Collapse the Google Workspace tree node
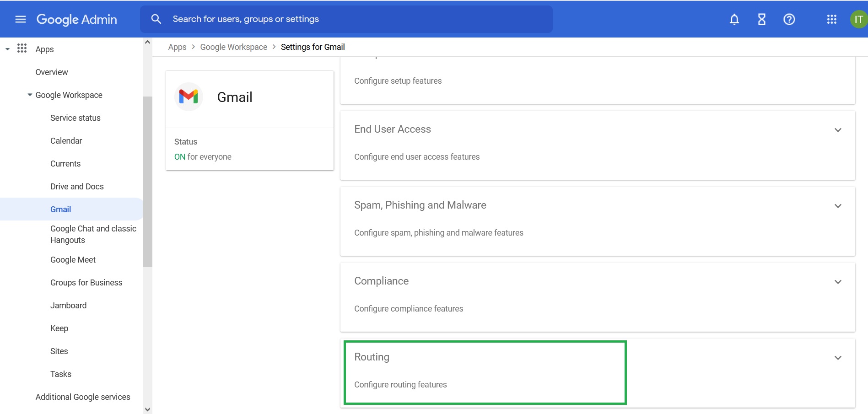The height and width of the screenshot is (414, 868). click(30, 95)
